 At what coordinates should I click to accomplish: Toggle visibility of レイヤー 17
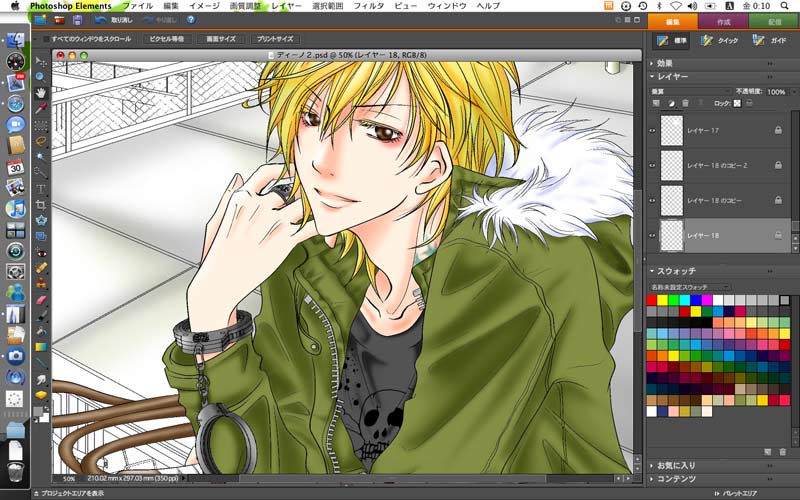653,131
